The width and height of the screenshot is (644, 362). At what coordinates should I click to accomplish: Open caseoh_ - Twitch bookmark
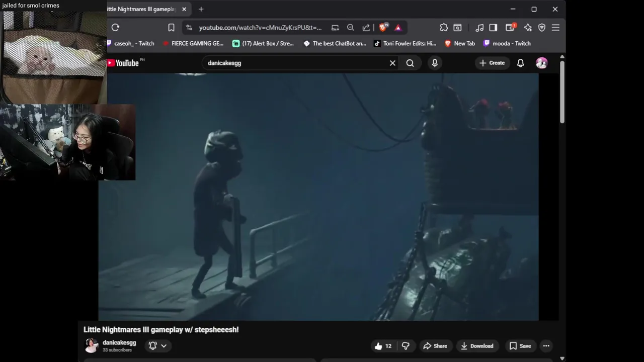[131, 44]
